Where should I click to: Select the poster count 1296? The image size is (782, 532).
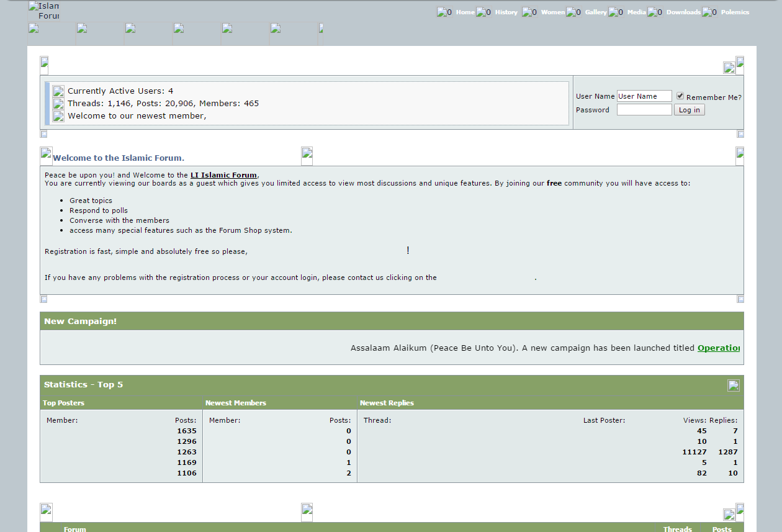pos(187,441)
